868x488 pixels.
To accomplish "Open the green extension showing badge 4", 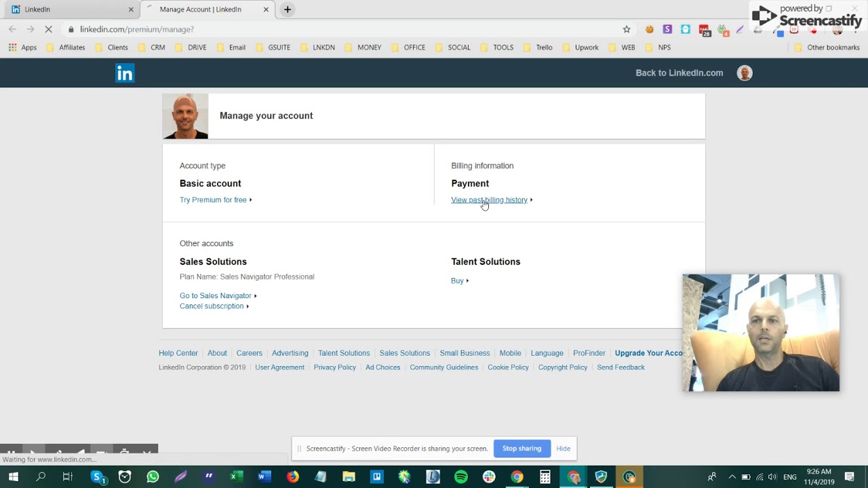I will 723,30.
